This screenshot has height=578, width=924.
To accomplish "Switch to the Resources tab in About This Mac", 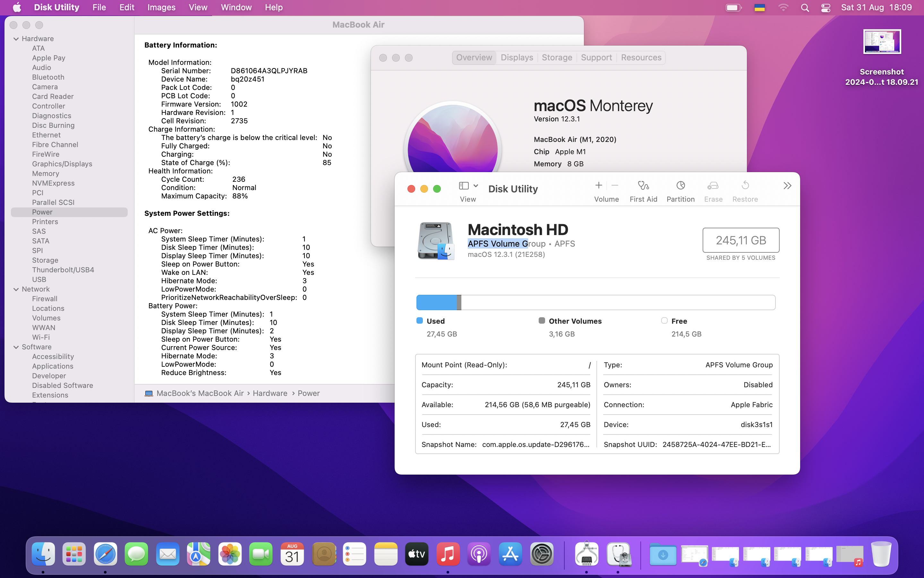I will tap(641, 57).
